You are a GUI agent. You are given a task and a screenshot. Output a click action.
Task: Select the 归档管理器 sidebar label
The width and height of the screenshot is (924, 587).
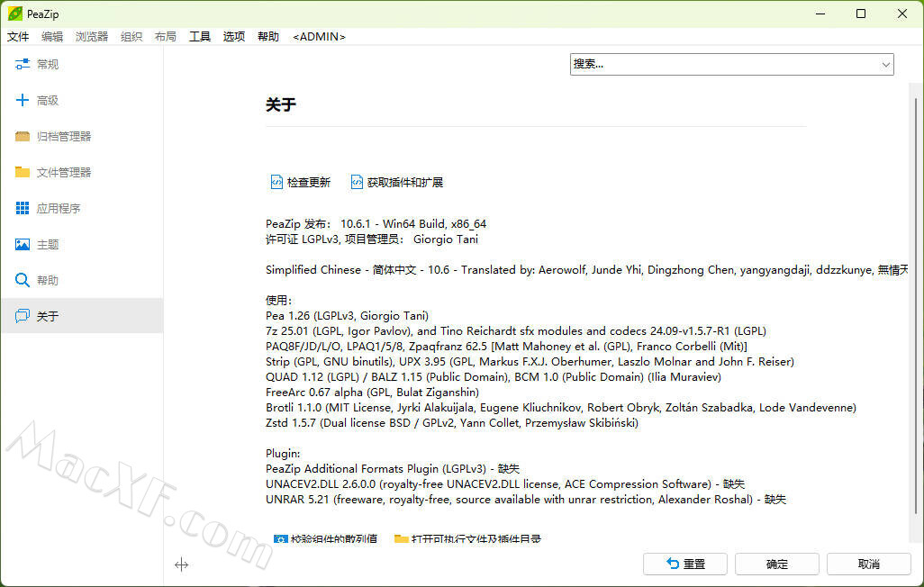tap(64, 136)
